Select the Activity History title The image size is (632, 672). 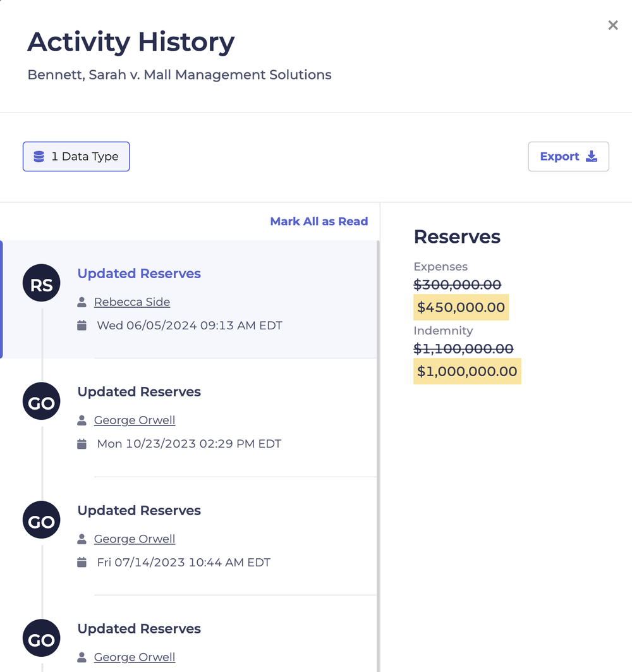(131, 42)
